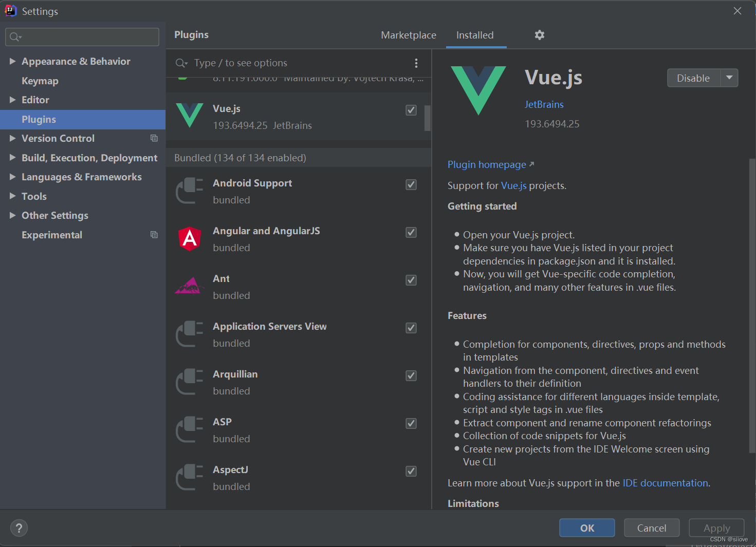Viewport: 756px width, 547px height.
Task: Uncheck the Android Support plugin checkbox
Action: 411,184
